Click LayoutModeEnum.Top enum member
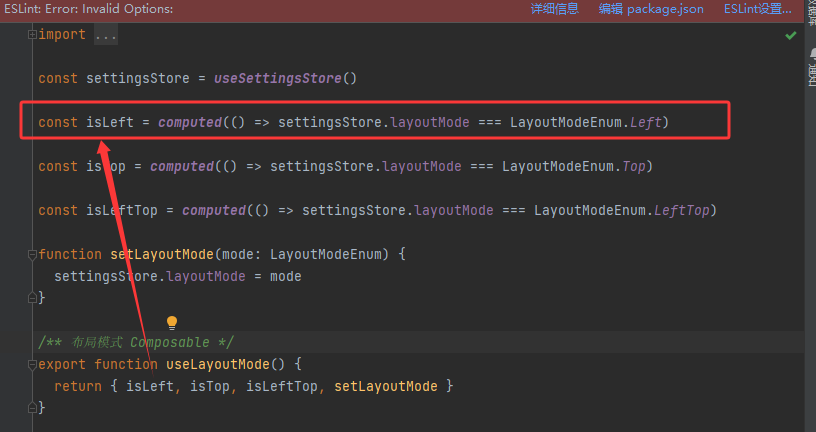Screen dimensions: 816x432 573,167
